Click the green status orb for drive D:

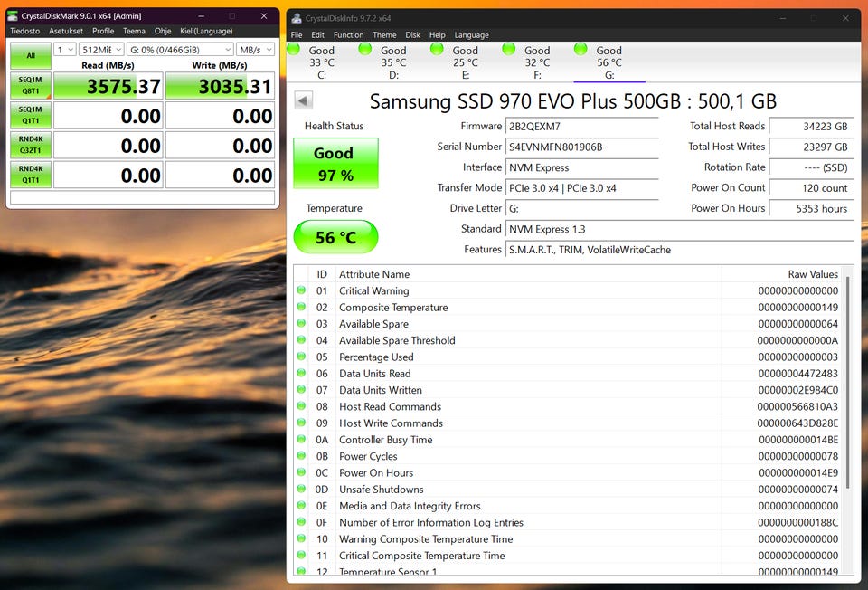coord(365,49)
